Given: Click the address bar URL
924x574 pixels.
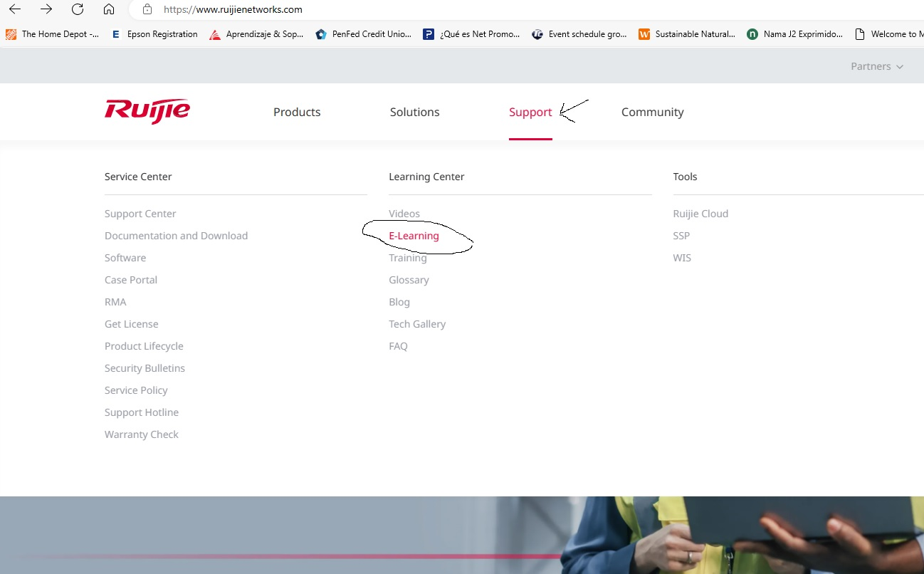Looking at the screenshot, I should [233, 10].
